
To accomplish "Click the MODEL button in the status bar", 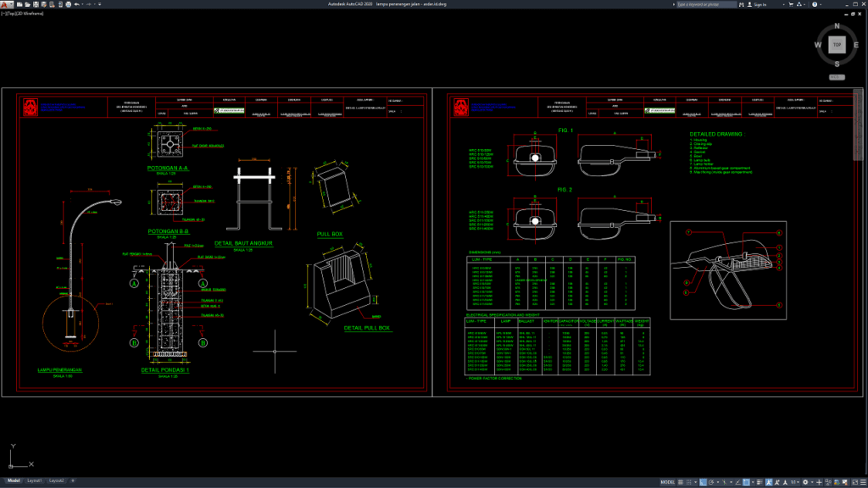I will pos(667,481).
